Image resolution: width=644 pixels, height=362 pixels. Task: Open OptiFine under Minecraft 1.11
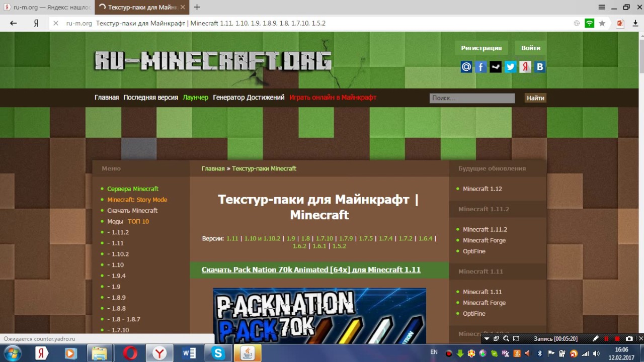tap(474, 314)
